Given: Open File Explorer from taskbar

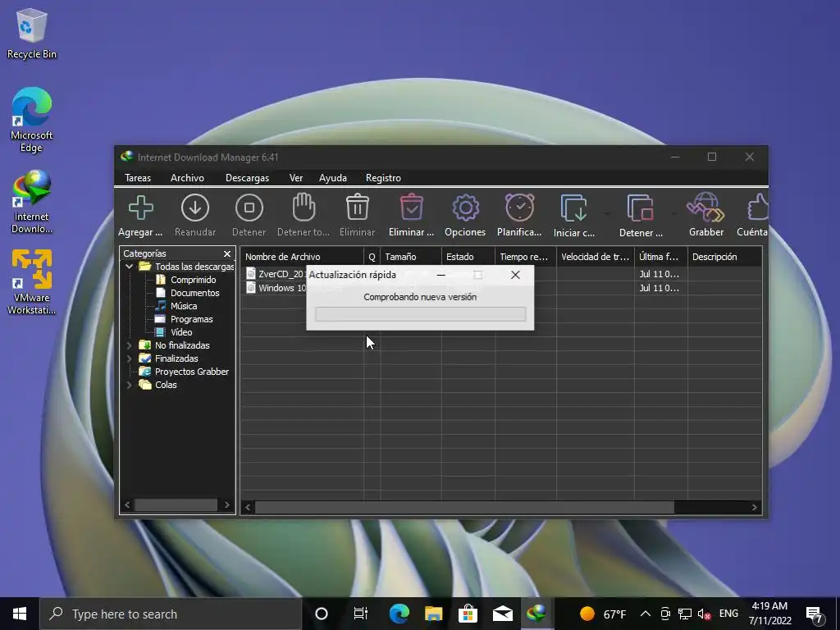Looking at the screenshot, I should point(433,614).
